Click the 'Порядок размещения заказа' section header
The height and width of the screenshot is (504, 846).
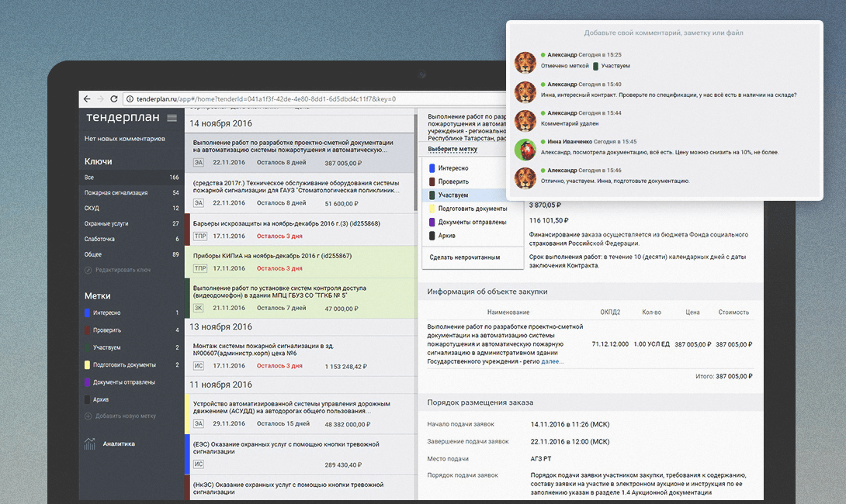(480, 402)
